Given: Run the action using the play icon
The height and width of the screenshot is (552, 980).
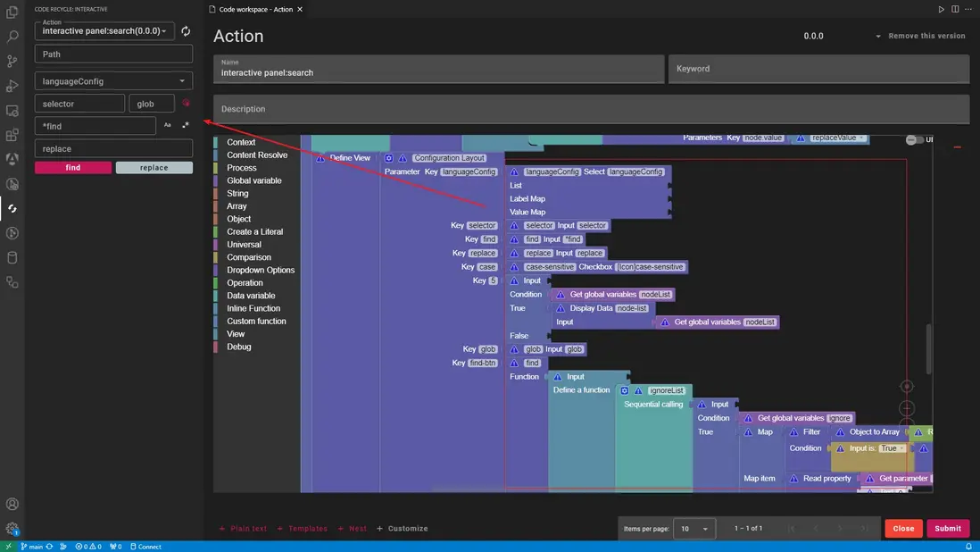Looking at the screenshot, I should (940, 8).
